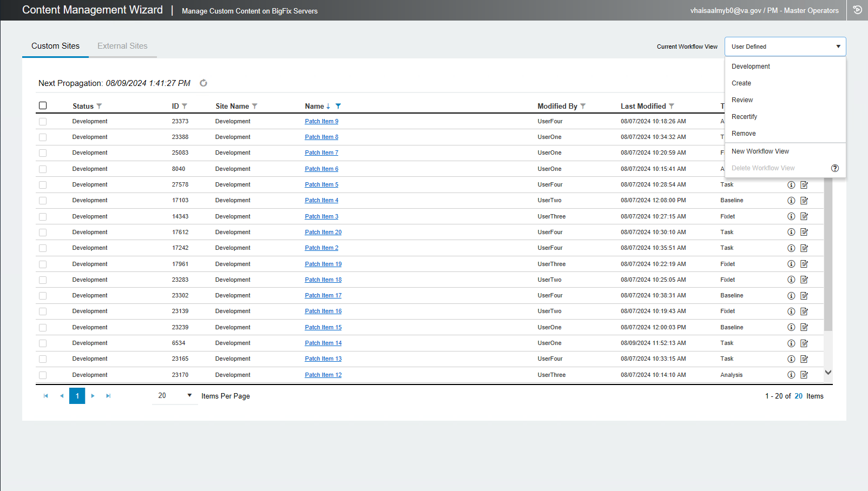Check the Patch Item 20 row
Viewport: 868px width, 491px height.
click(x=43, y=233)
